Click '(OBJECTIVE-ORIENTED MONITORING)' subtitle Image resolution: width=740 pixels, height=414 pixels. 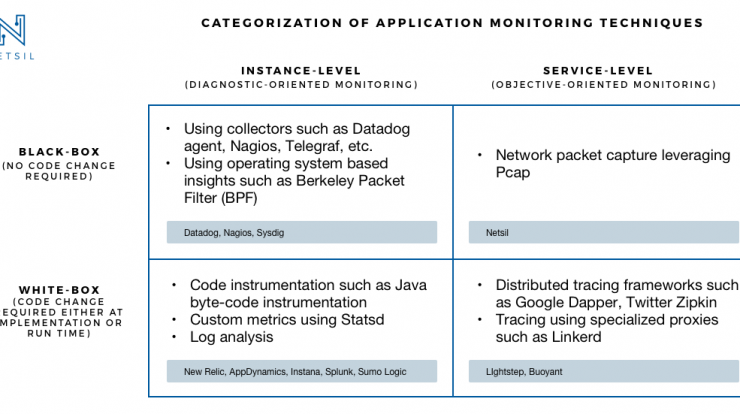(604, 84)
